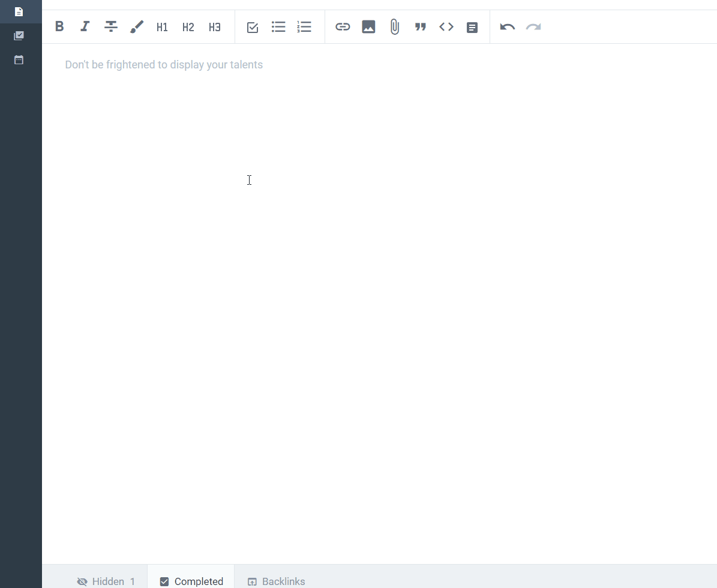717x588 pixels.
Task: Open the Hidden items tab
Action: [x=106, y=581]
